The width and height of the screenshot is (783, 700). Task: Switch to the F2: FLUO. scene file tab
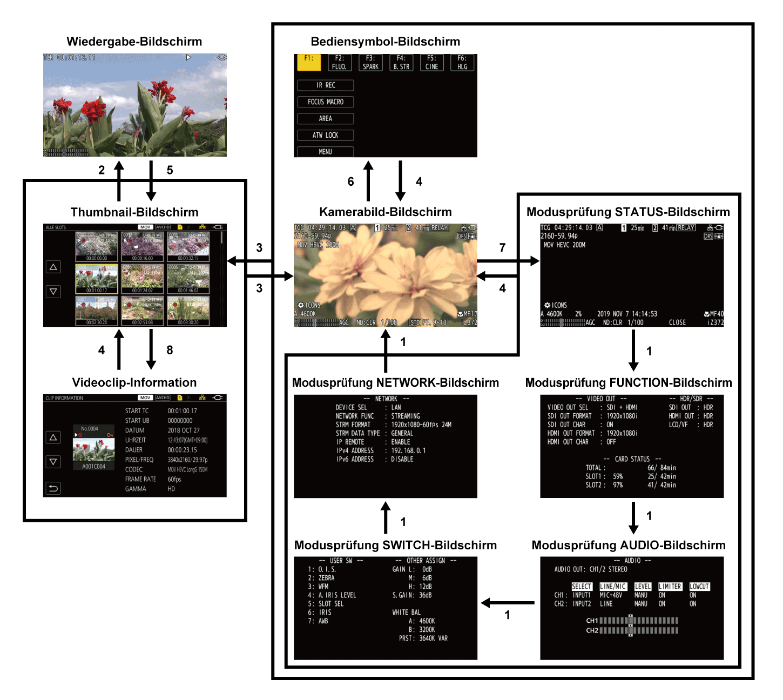[x=340, y=63]
